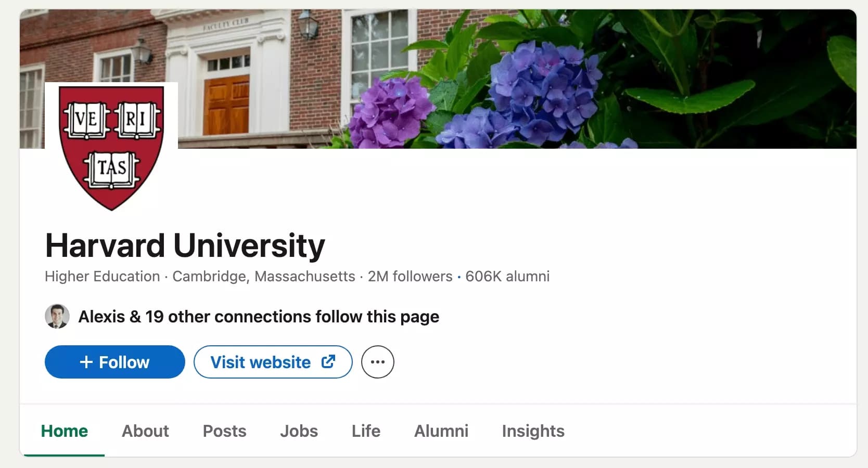This screenshot has height=468, width=868.
Task: Click Alexis's profile picture
Action: pyautogui.click(x=57, y=316)
